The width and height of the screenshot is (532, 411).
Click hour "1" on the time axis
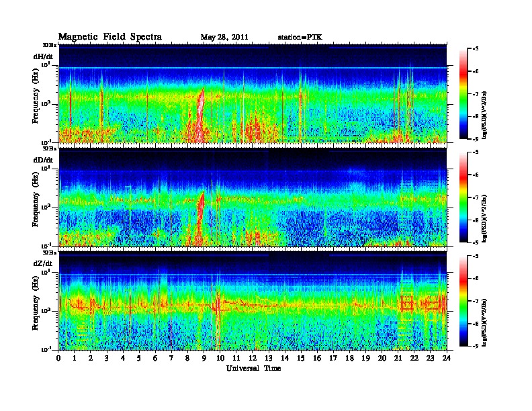tap(75, 359)
